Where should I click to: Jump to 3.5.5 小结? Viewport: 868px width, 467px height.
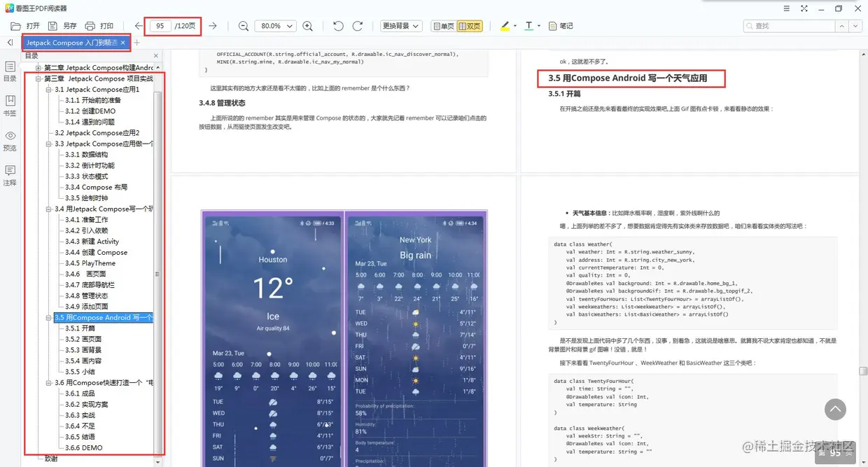pos(80,372)
